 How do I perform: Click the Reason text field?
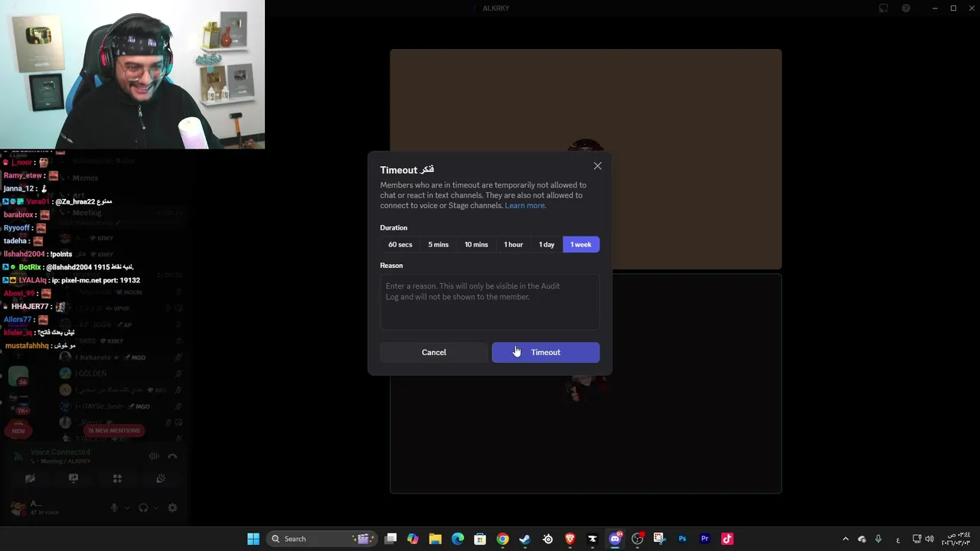coord(490,302)
